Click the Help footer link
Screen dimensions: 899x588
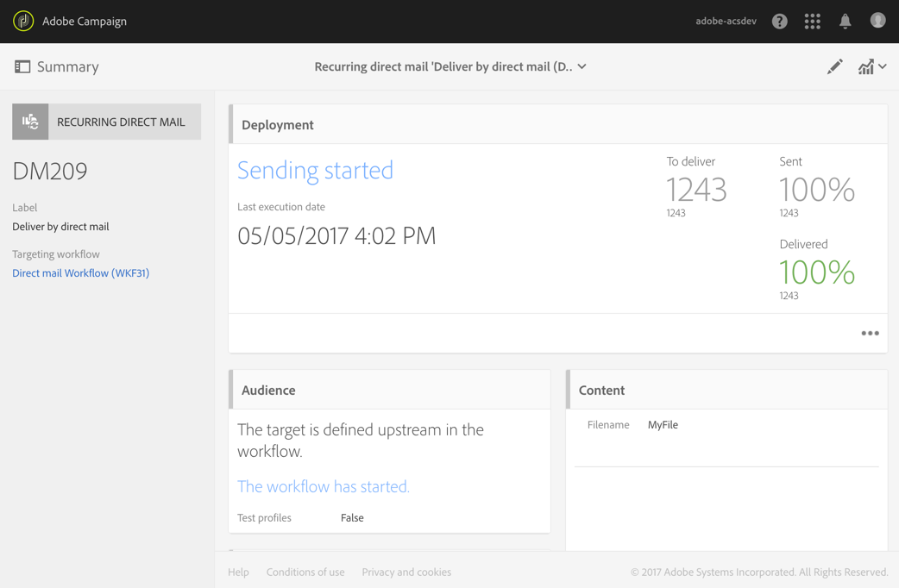pyautogui.click(x=238, y=572)
